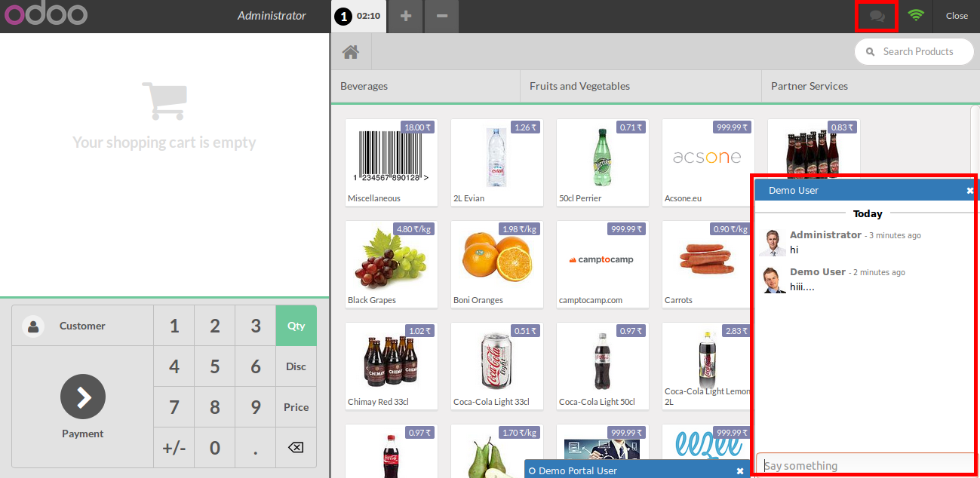Click the Say something chat input
Viewport: 980px width, 478px height.
[866, 465]
